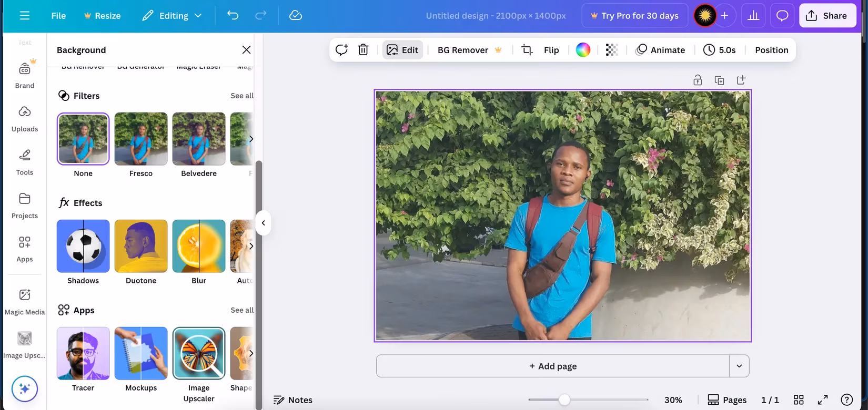
Task: See all Filters
Action: (x=242, y=96)
